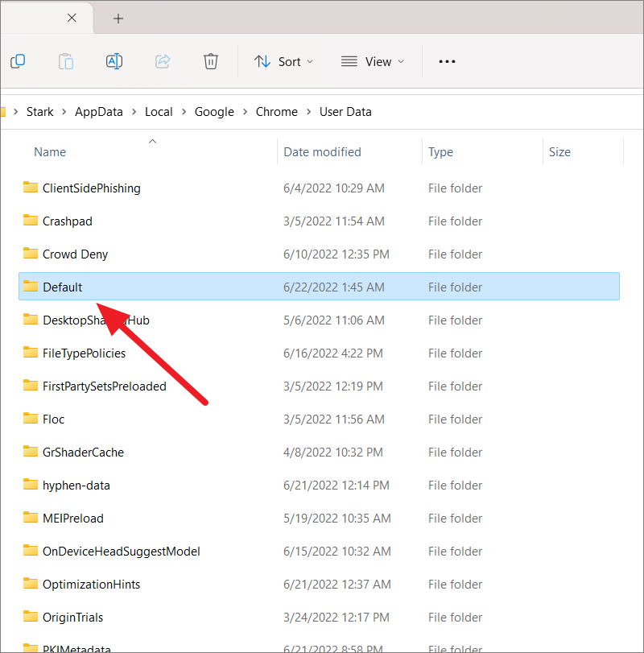Screen dimensions: 644x653
Task: Click the Delete trash icon
Action: (211, 61)
